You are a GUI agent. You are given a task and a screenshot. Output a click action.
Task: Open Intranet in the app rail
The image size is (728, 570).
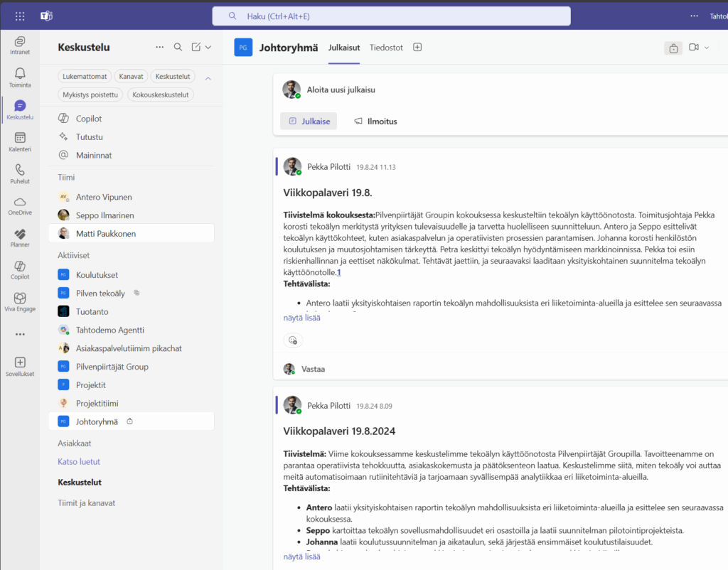point(19,45)
